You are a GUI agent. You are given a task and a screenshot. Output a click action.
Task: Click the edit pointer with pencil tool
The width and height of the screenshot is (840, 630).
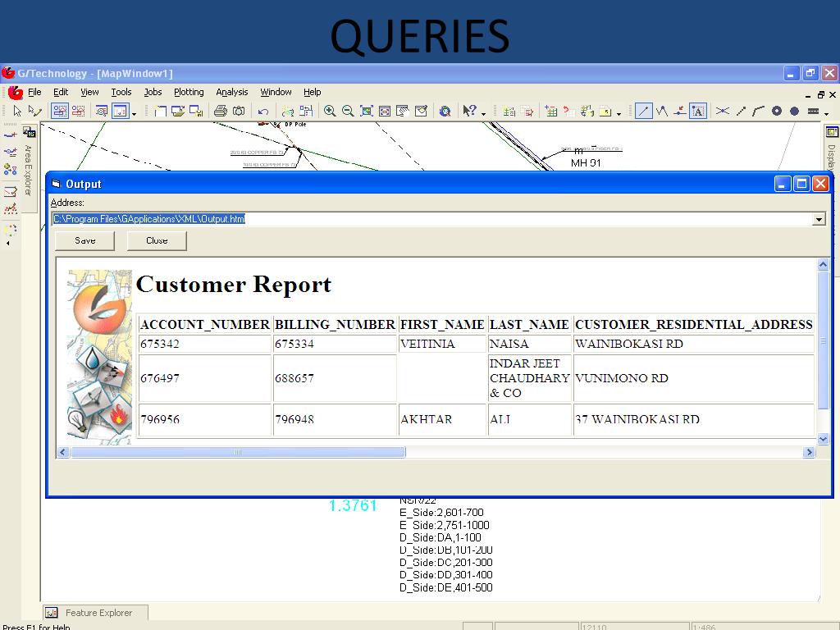(34, 111)
